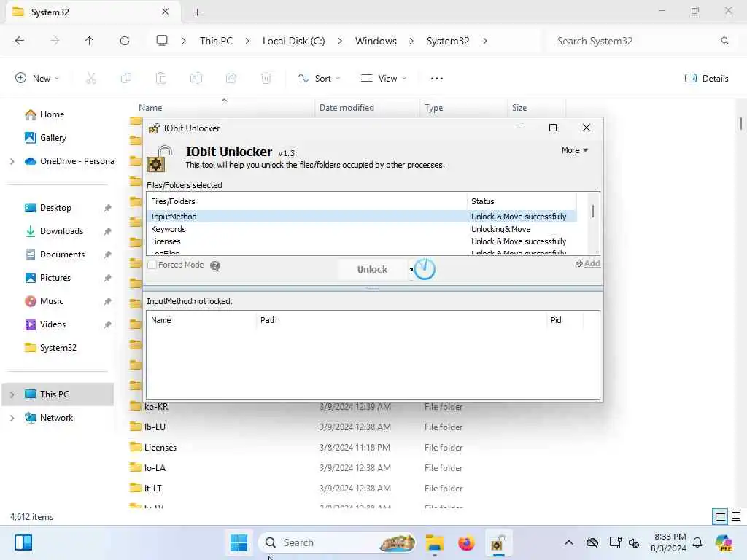Navigate to Local Disk (C:) breadcrumb
The image size is (747, 560).
(x=293, y=41)
